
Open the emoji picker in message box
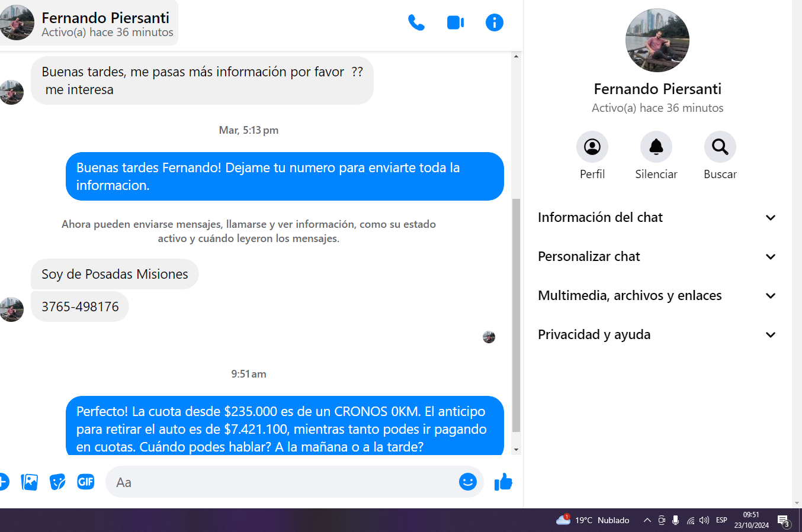point(467,482)
